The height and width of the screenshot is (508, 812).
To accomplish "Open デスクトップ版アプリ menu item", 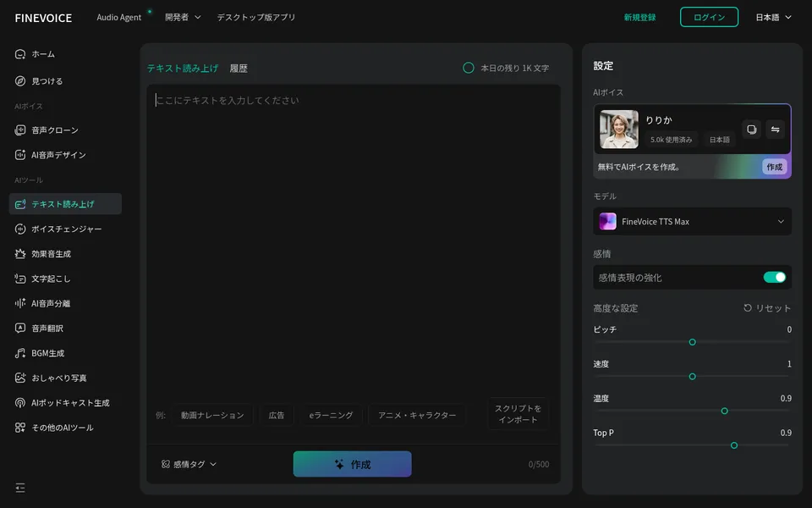I will tap(255, 17).
